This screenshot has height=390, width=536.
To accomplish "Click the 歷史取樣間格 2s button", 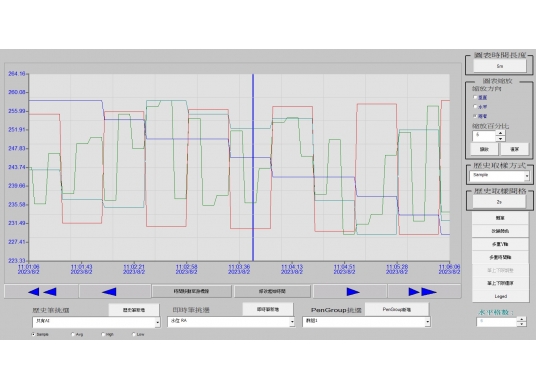I will [x=499, y=202].
